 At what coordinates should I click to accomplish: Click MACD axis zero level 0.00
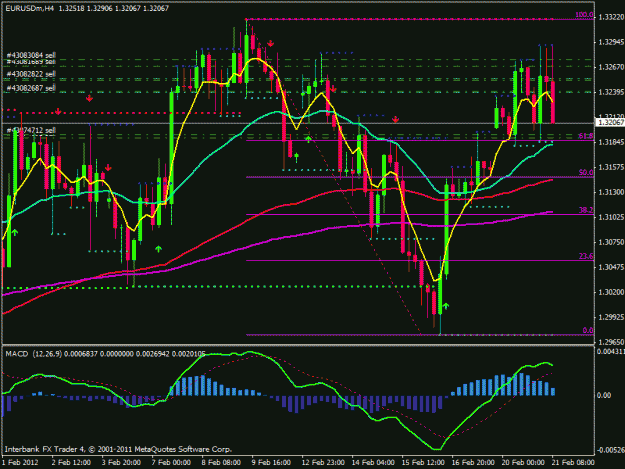click(x=604, y=395)
